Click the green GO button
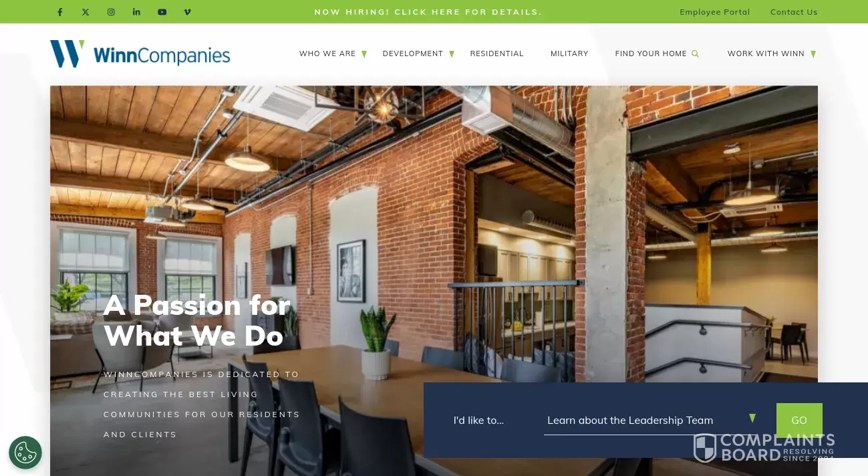 click(799, 421)
